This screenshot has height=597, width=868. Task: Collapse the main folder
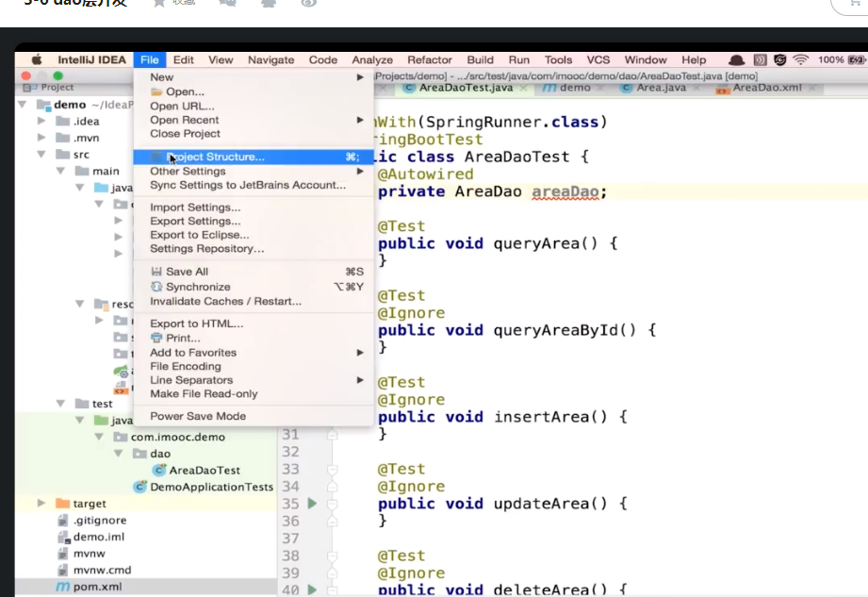pyautogui.click(x=60, y=171)
